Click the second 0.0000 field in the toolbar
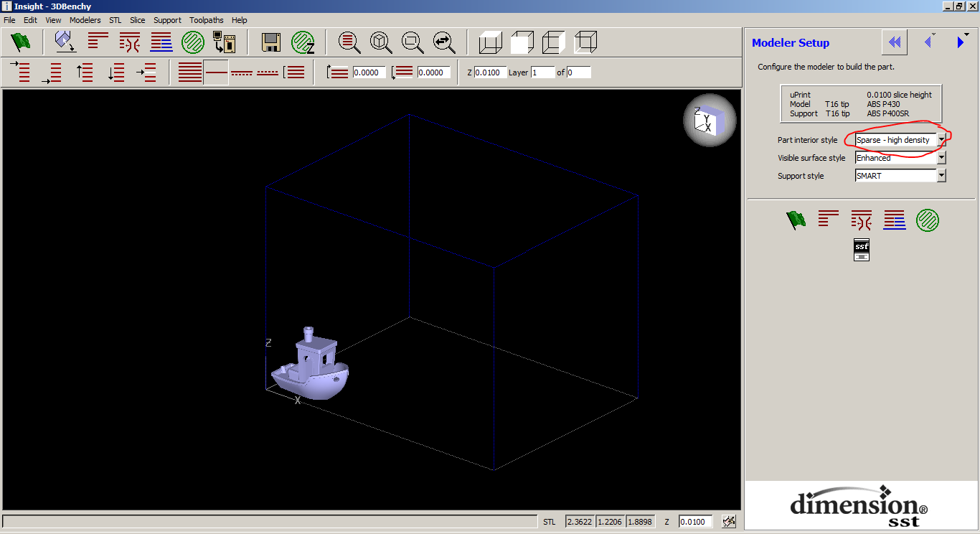The width and height of the screenshot is (980, 534). (x=433, y=72)
